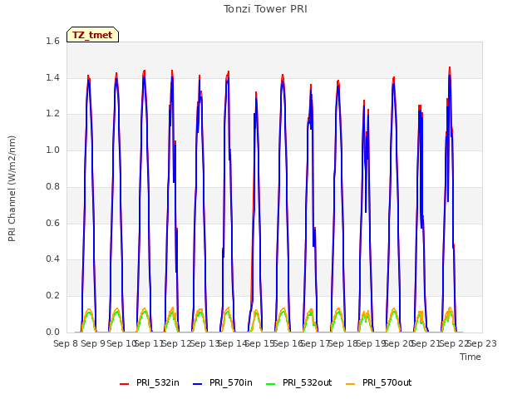Click the y-axis title PRI Channel (W/m2/nm)

coord(12,189)
